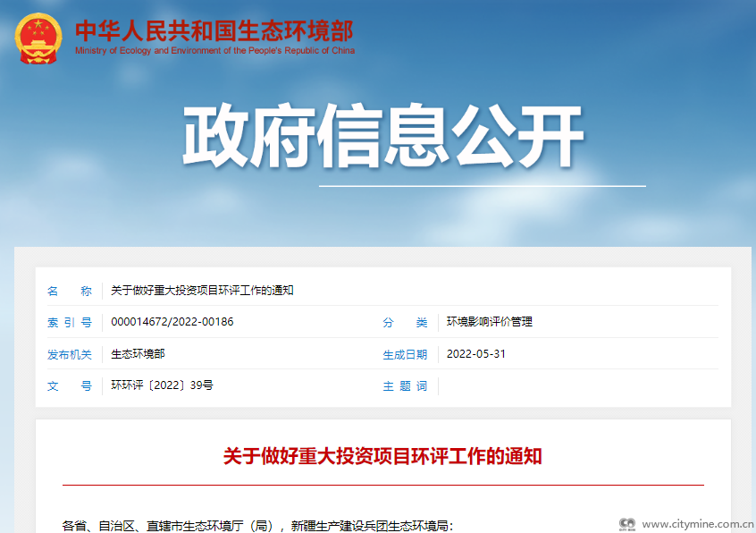Click the 生态环境部 issuing agency value
Screen dimensions: 756x533
click(138, 354)
